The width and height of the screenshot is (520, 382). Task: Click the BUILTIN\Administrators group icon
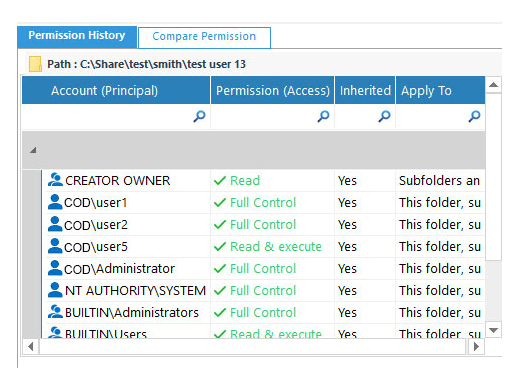[x=55, y=312]
